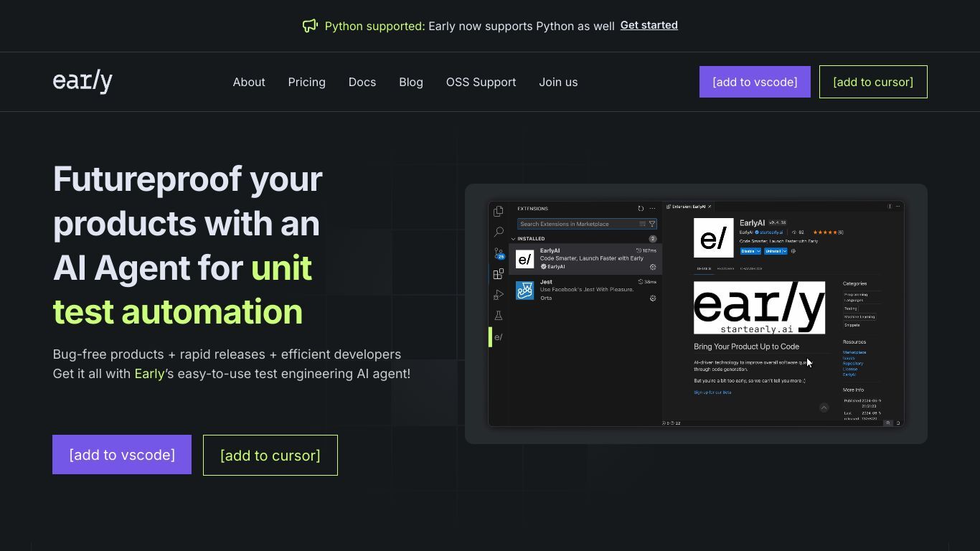Click header [add to cursor] button
This screenshot has height=551, width=980.
[x=873, y=82]
